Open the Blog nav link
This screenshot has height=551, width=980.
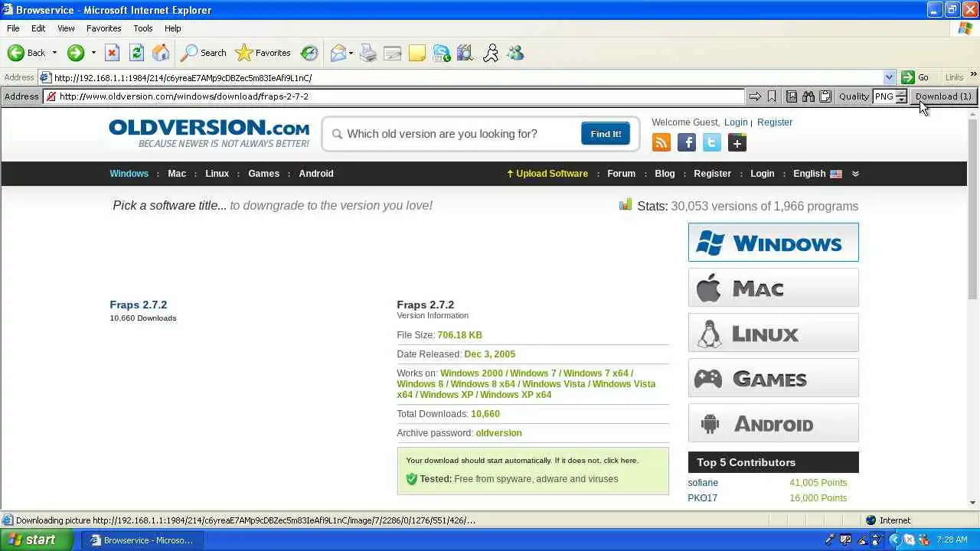[665, 174]
